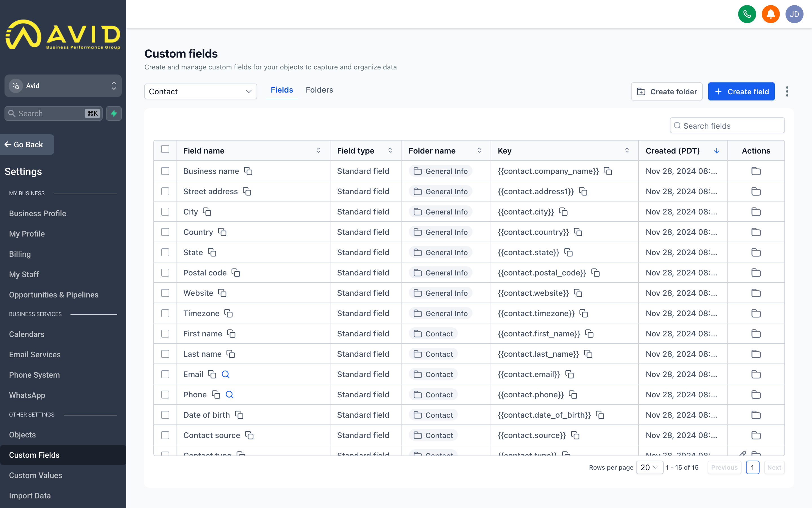Copy the City field name
Viewport: 812px width, 508px height.
(x=207, y=212)
